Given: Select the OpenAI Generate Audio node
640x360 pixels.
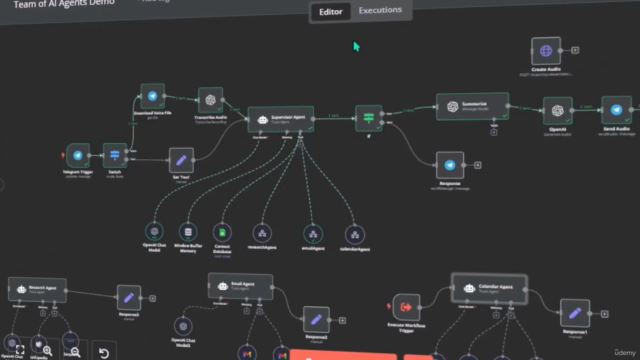Looking at the screenshot, I should [558, 111].
